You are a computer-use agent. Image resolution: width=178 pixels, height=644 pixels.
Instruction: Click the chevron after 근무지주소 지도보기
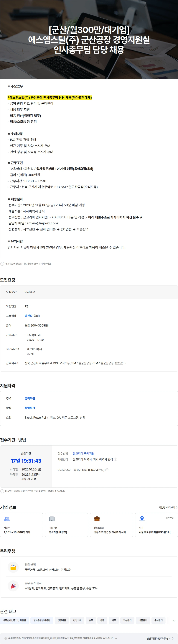125,363
